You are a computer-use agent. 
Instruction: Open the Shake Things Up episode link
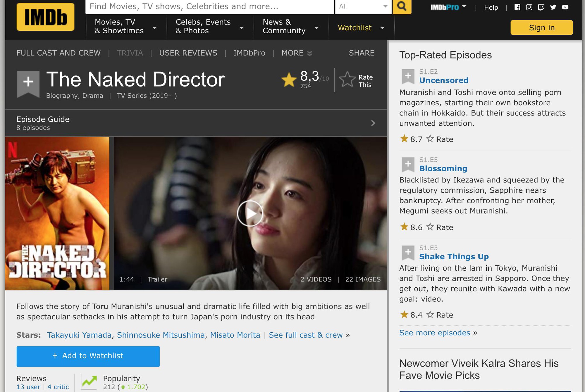tap(454, 257)
